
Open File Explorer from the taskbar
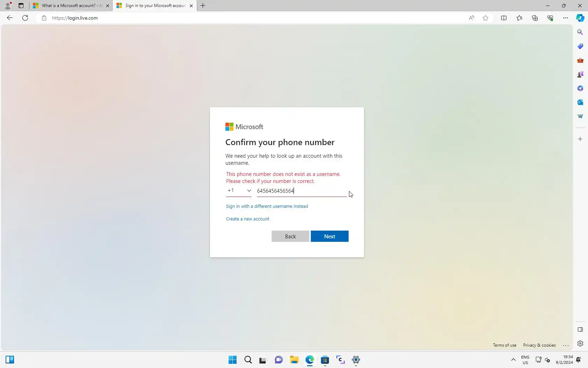pos(294,360)
